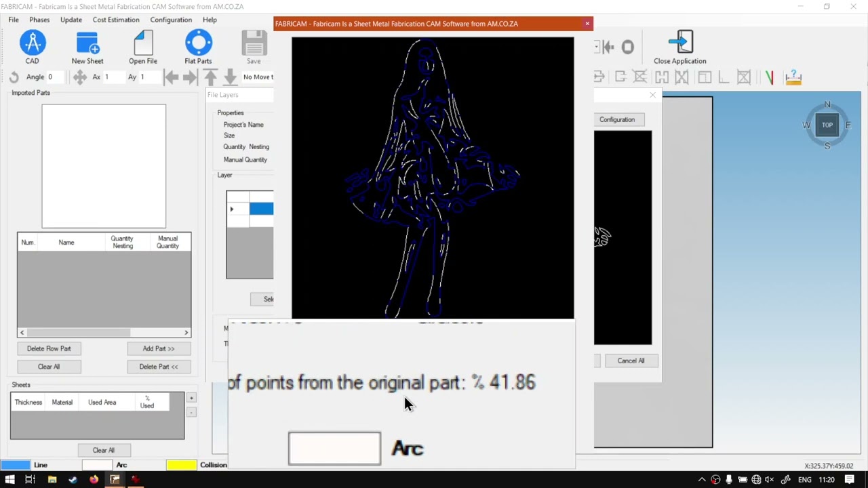Open the No Move dropdown
868x488 pixels.
point(258,77)
